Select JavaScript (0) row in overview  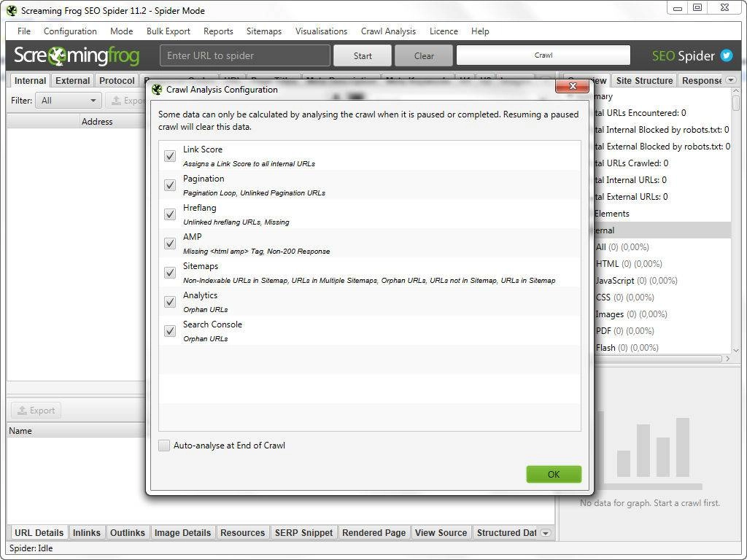[662, 281]
